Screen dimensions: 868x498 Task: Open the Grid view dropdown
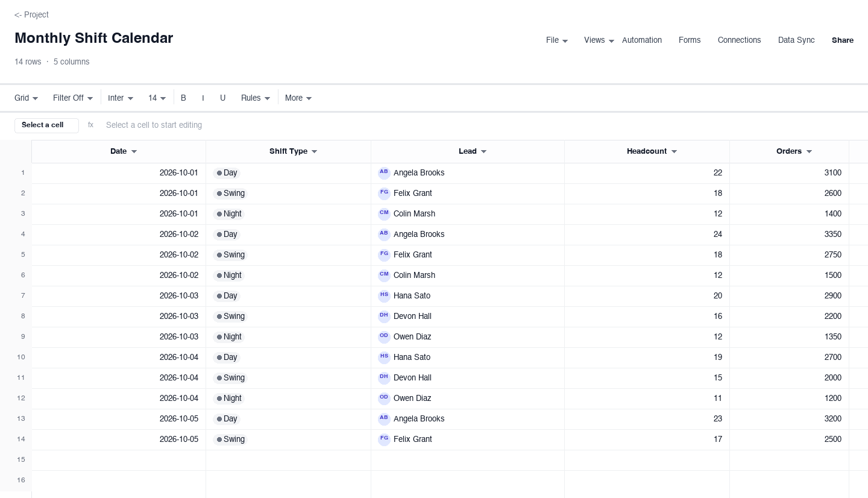click(x=27, y=98)
